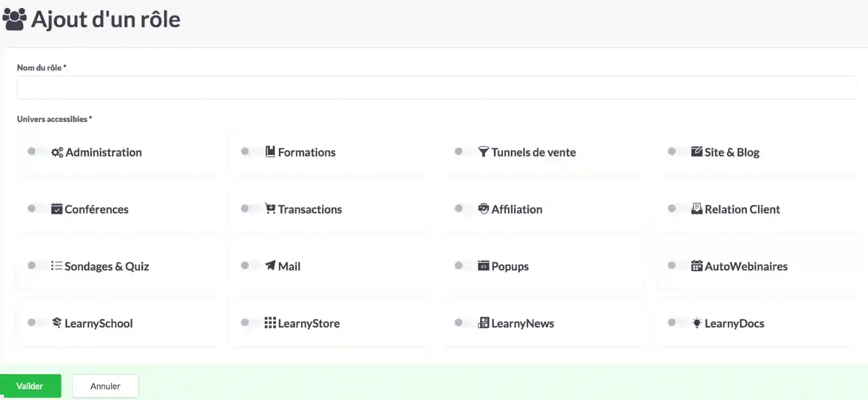Click the LearnyStore grid icon

[x=270, y=323]
